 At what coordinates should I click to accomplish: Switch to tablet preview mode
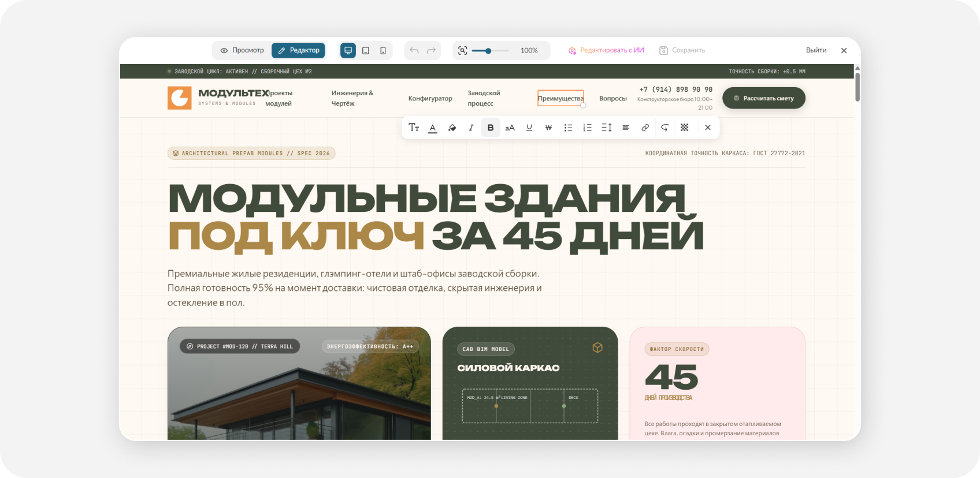[366, 50]
